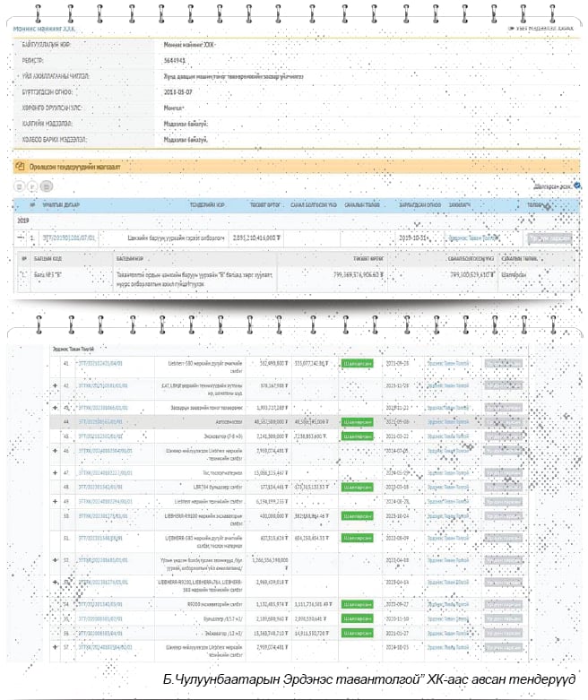This screenshot has height=700, width=588.
Task: Click green Шалгарсан badge in row 41
Action: tap(357, 365)
